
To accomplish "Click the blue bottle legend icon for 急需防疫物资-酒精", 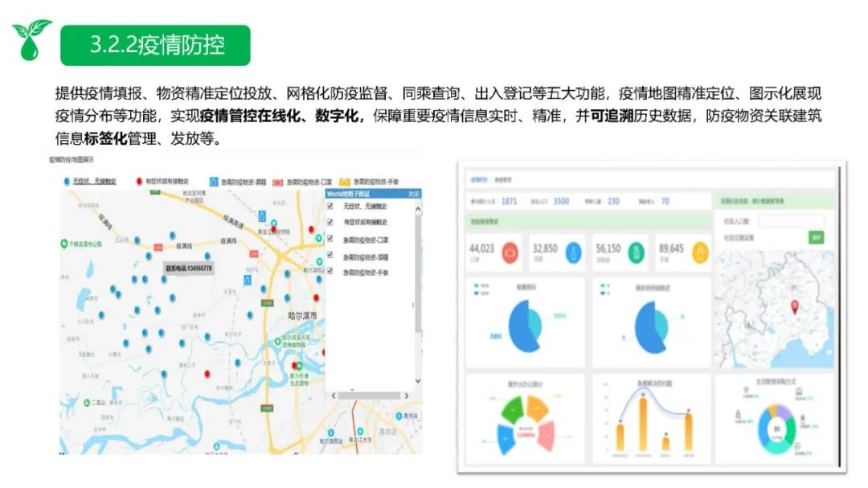I will point(215,182).
